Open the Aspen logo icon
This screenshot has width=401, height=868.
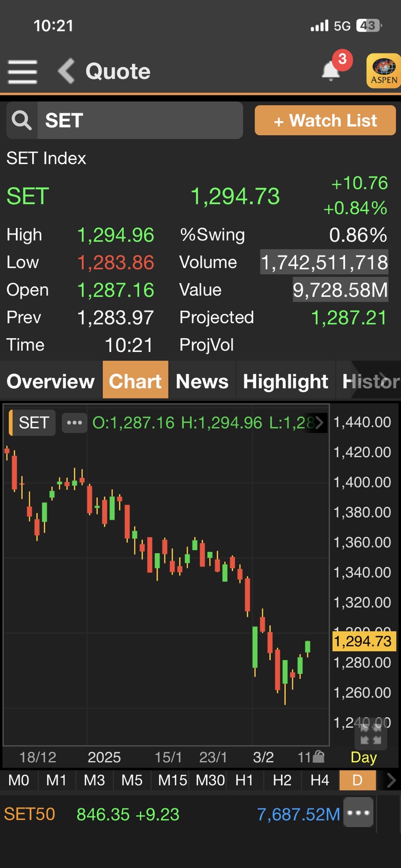pos(383,71)
